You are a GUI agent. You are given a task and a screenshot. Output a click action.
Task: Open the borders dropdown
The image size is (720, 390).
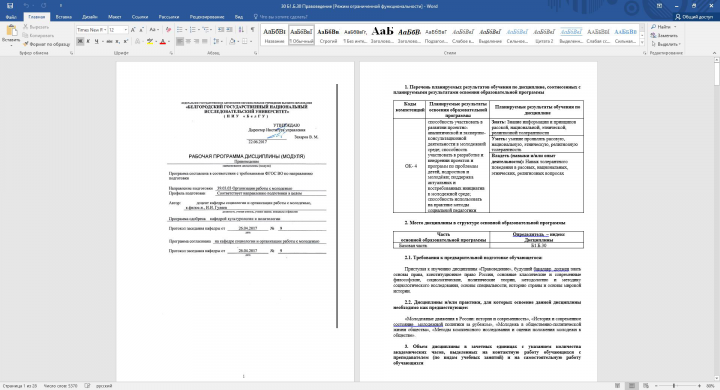pyautogui.click(x=250, y=41)
